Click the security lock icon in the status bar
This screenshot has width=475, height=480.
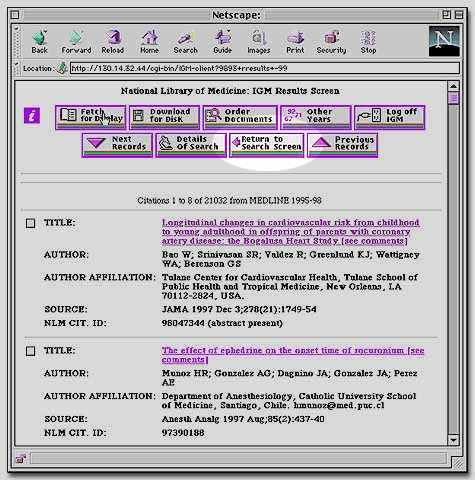pyautogui.click(x=21, y=459)
